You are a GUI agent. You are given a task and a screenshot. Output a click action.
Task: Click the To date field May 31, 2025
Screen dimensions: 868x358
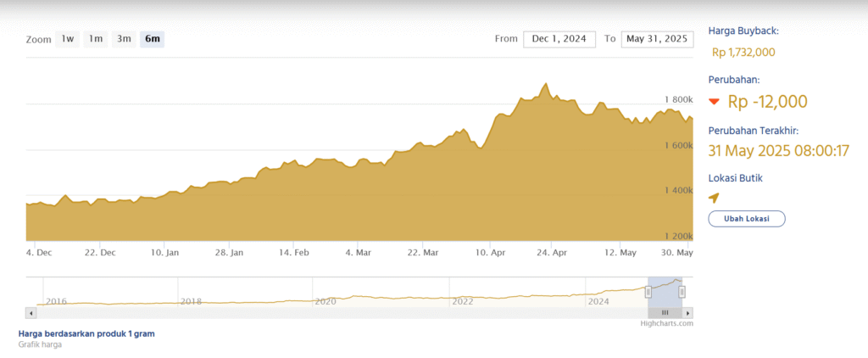click(657, 39)
